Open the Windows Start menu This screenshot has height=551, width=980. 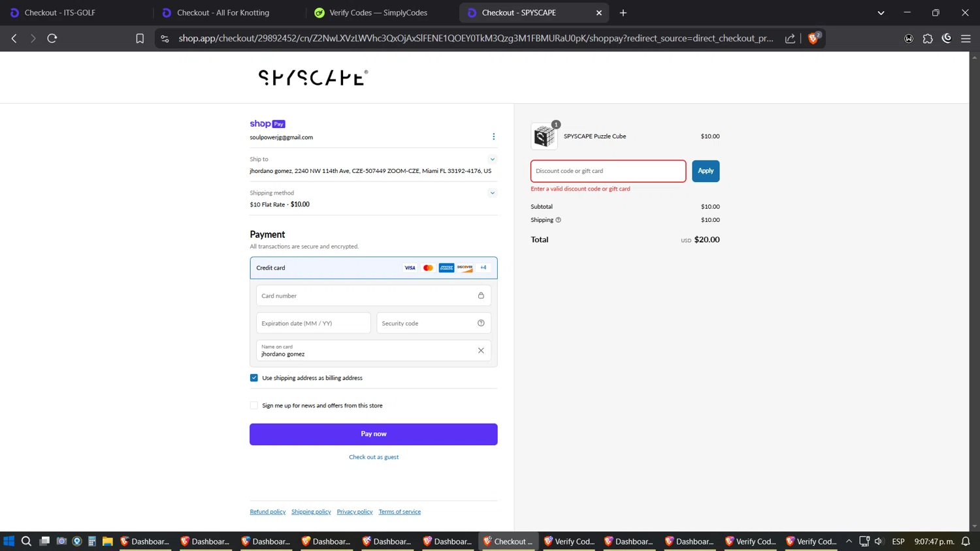(x=8, y=541)
